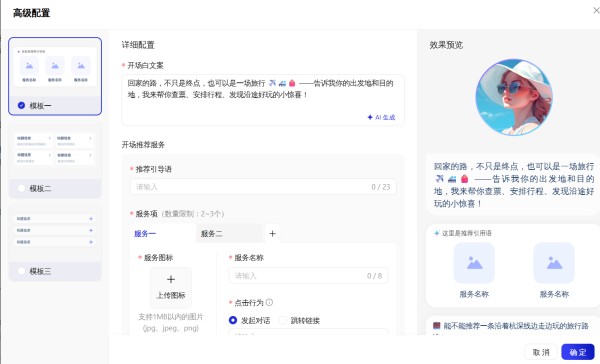Select the 模板三 radio option

[x=21, y=271]
